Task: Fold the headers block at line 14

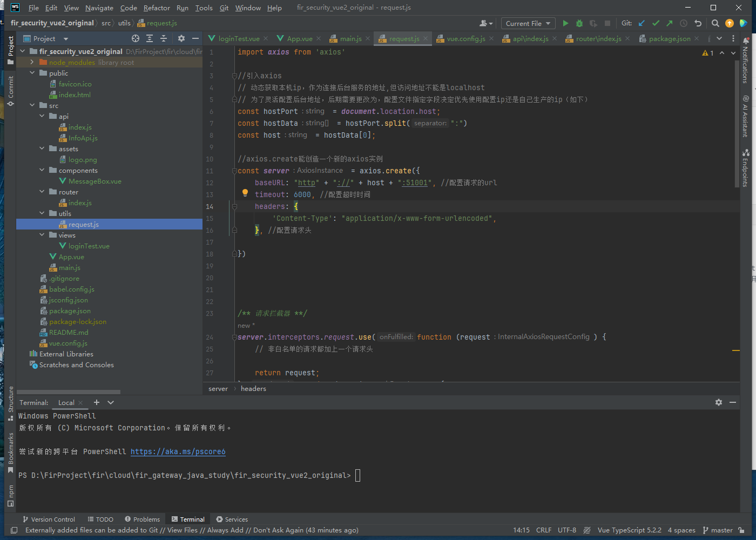Action: tap(234, 206)
